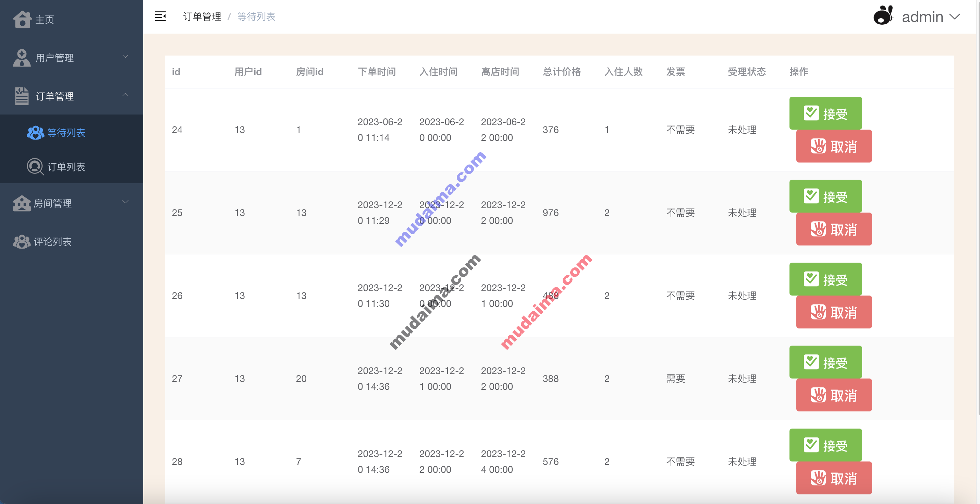Click id cell 28
The width and height of the screenshot is (980, 504).
point(177,461)
